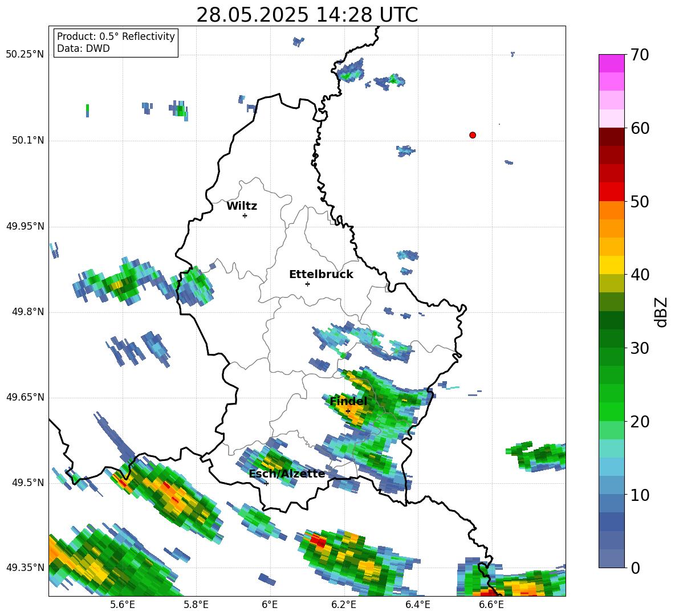Click the Product: 0.5° Reflectivity text
675x616 pixels.
tap(116, 36)
